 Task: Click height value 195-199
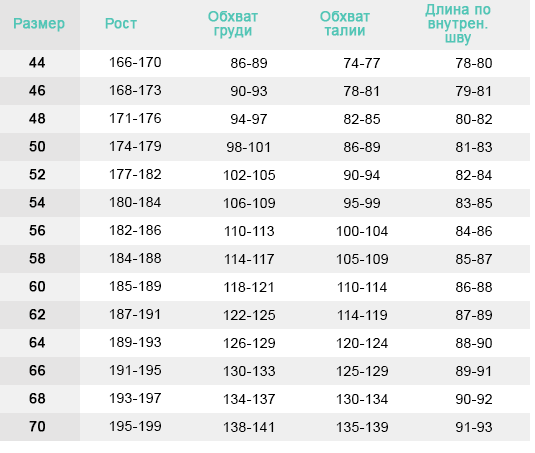pos(135,426)
